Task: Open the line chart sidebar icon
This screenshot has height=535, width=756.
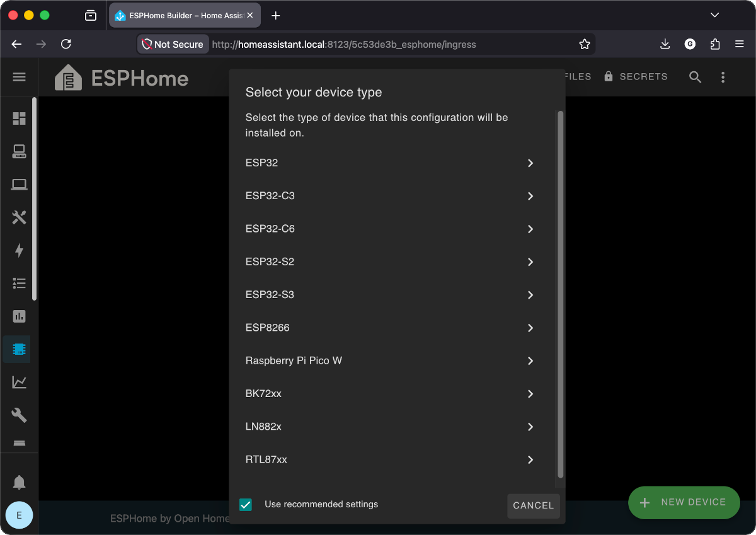Action: tap(20, 382)
